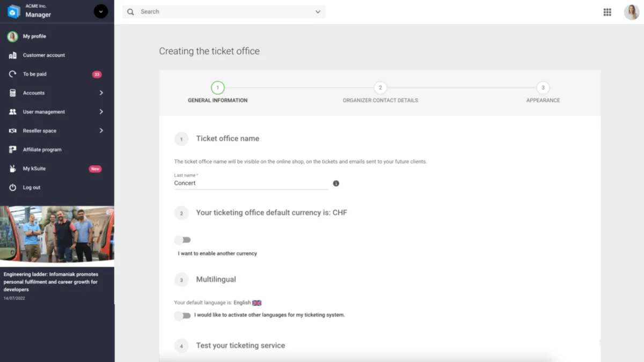This screenshot has width=644, height=362.
Task: Click the Log out power icon
Action: point(13,188)
